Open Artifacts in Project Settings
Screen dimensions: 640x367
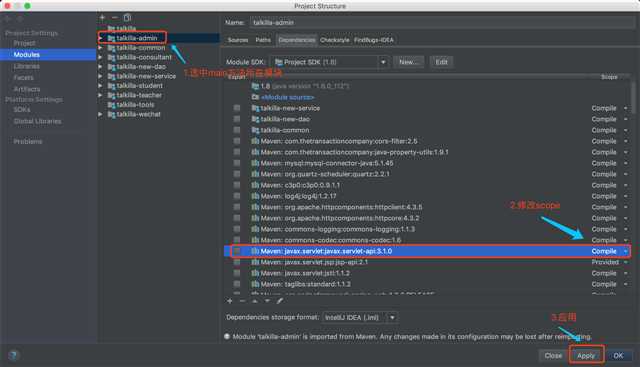click(27, 89)
